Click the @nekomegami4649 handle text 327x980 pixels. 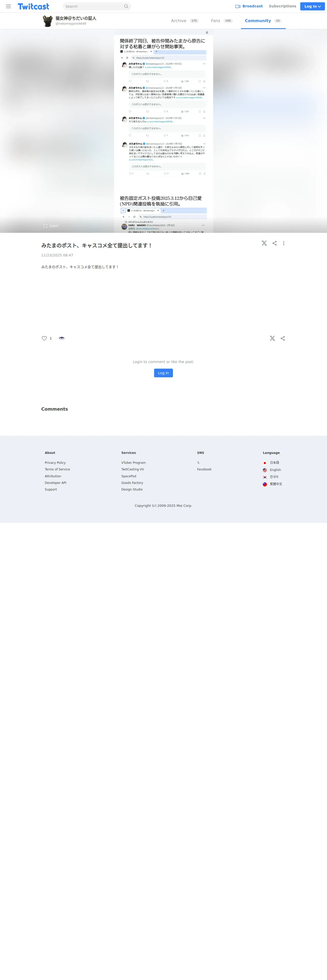(71, 24)
